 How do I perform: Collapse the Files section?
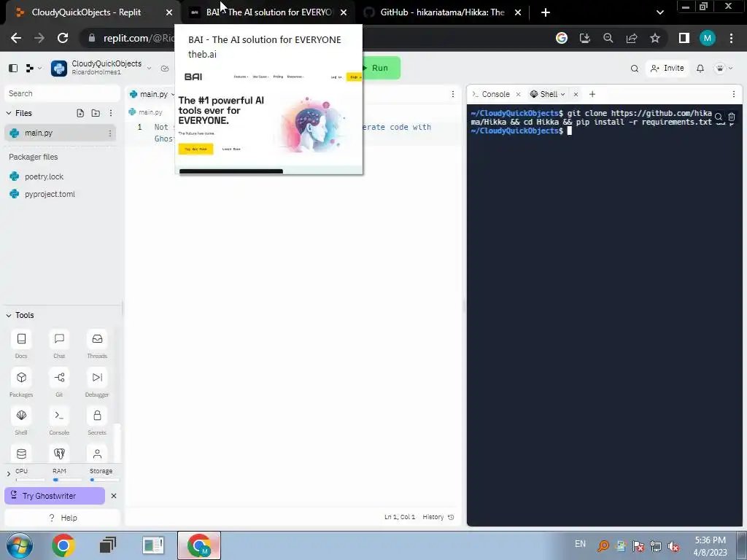pyautogui.click(x=9, y=113)
